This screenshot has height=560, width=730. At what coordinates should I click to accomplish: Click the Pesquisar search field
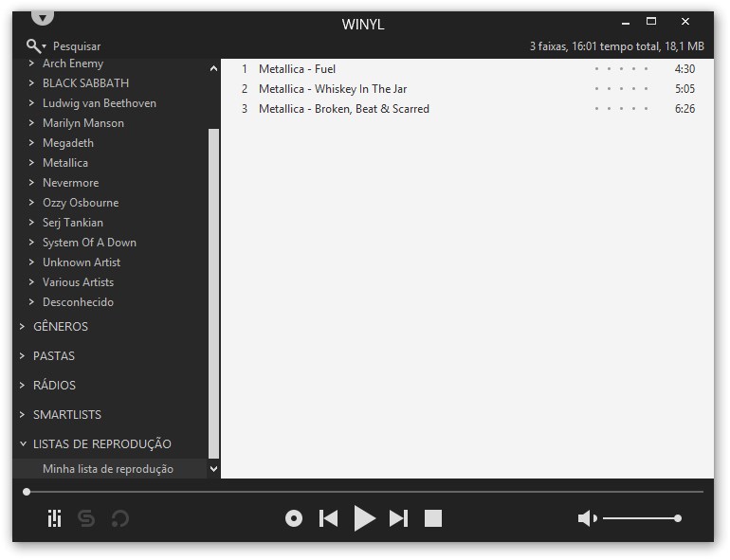tap(77, 46)
